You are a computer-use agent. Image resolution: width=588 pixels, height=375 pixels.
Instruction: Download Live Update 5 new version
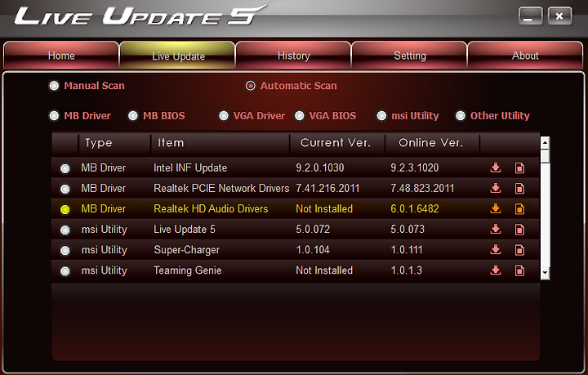[x=496, y=229]
